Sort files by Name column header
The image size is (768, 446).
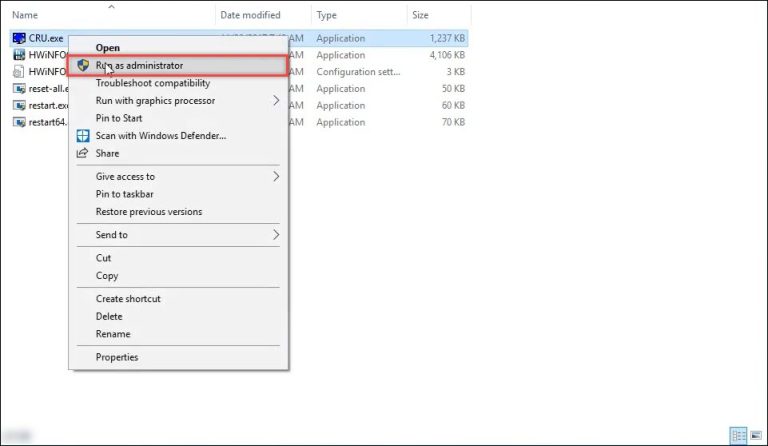[x=25, y=15]
